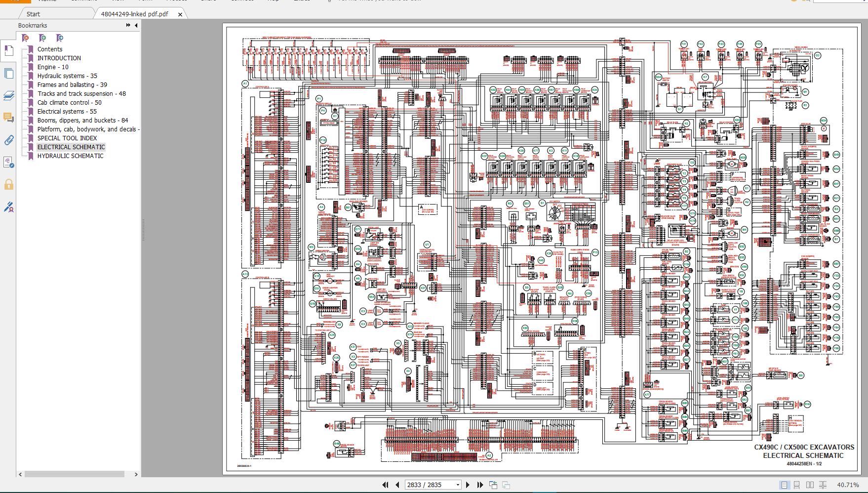The height and width of the screenshot is (493, 868).
Task: Select ELECTRICAL SCHEMATIC bookmark
Action: point(71,147)
